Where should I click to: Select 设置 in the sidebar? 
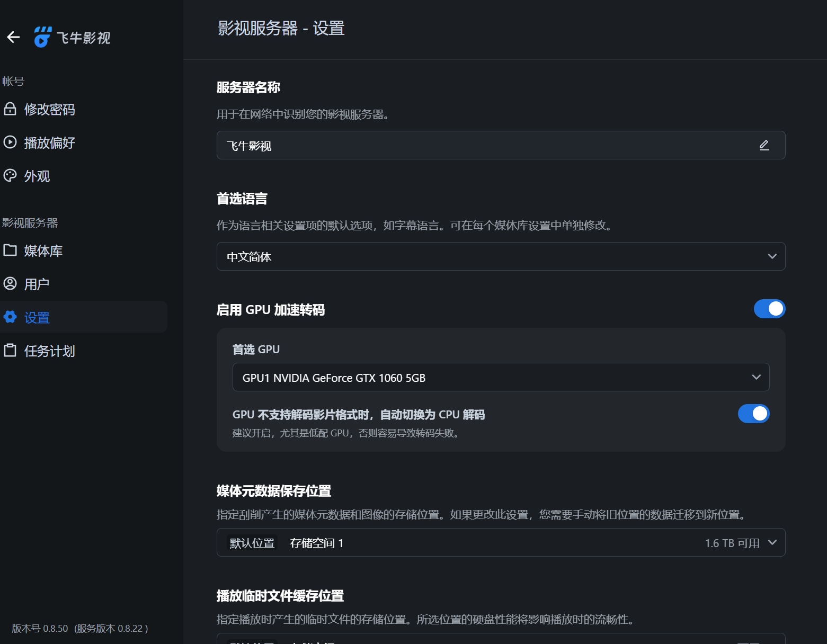(x=37, y=317)
